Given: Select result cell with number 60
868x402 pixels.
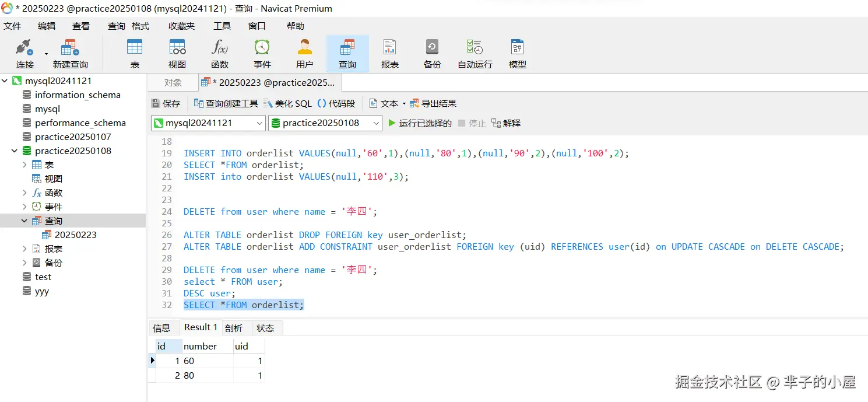Looking at the screenshot, I should click(208, 361).
